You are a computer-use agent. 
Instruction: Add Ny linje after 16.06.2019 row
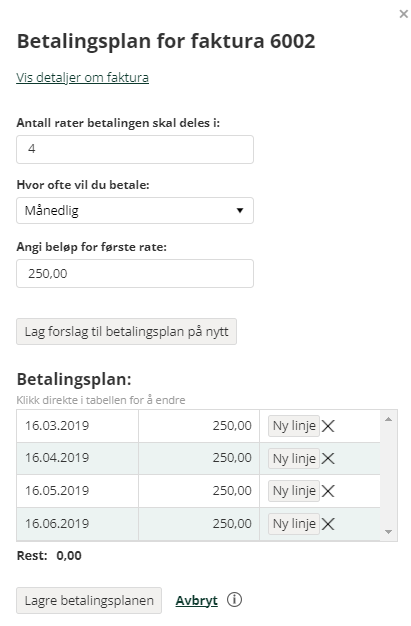294,524
